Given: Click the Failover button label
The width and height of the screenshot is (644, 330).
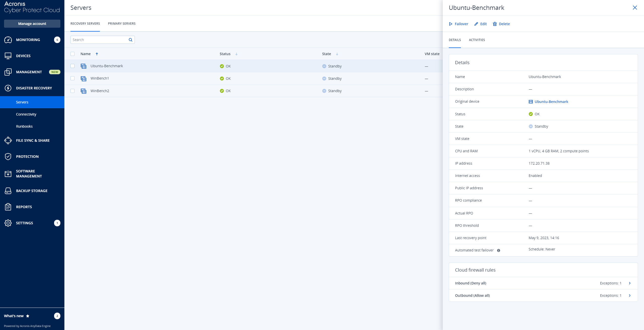Looking at the screenshot, I should (461, 24).
